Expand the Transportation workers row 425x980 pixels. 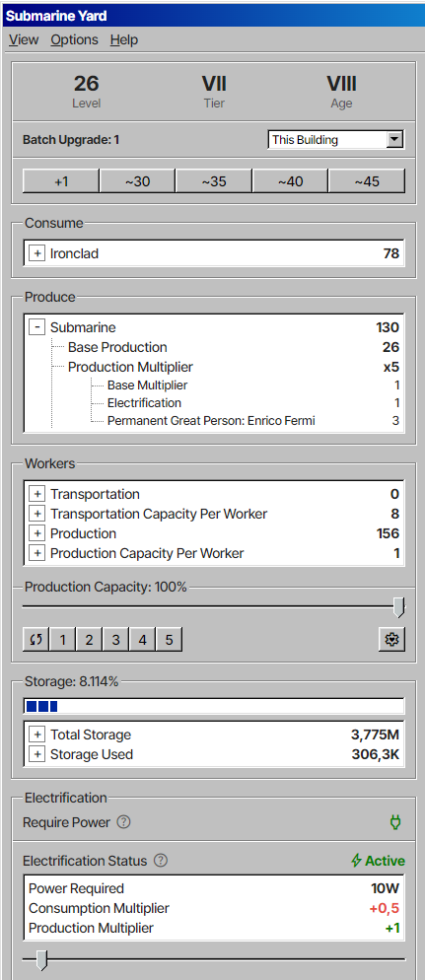[x=36, y=494]
